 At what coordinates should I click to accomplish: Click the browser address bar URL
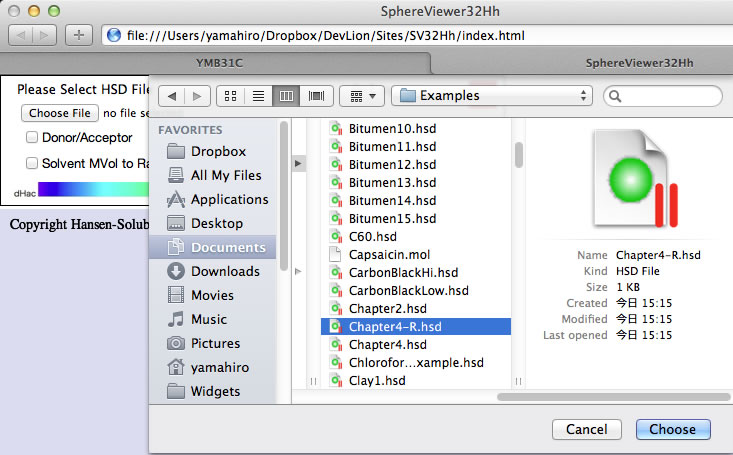(x=326, y=36)
